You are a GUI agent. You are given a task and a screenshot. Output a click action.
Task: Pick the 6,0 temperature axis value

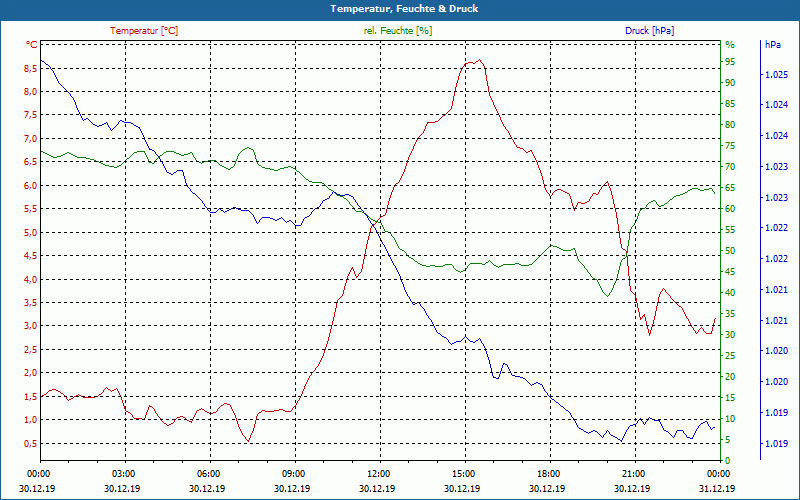click(x=31, y=185)
